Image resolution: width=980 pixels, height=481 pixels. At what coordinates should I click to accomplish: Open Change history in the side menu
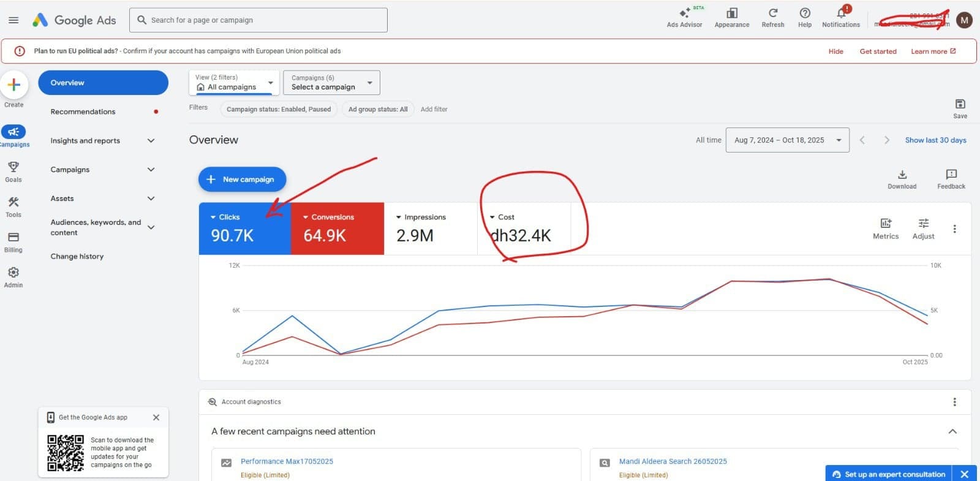77,257
